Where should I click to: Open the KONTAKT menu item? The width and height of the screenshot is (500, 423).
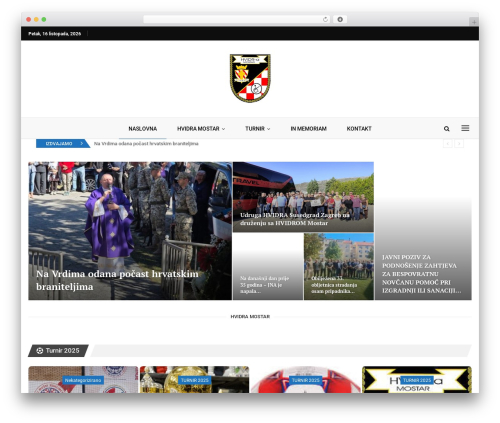click(x=359, y=129)
